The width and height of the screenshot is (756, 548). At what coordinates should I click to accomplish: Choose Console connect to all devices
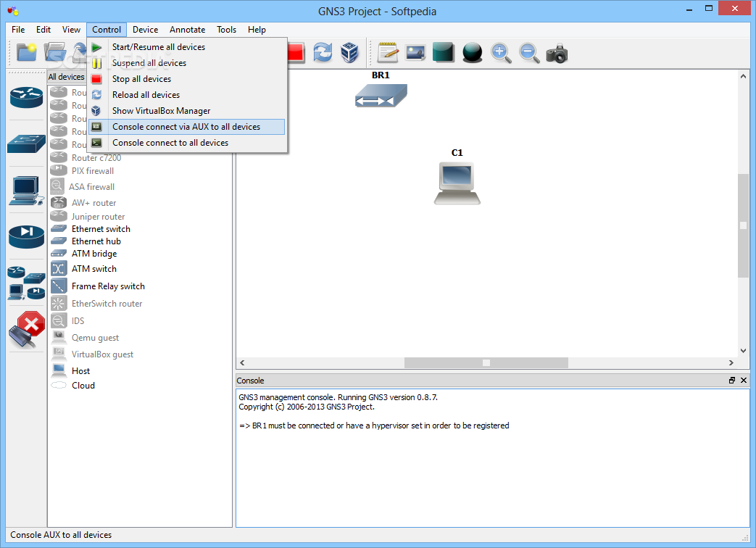point(187,143)
